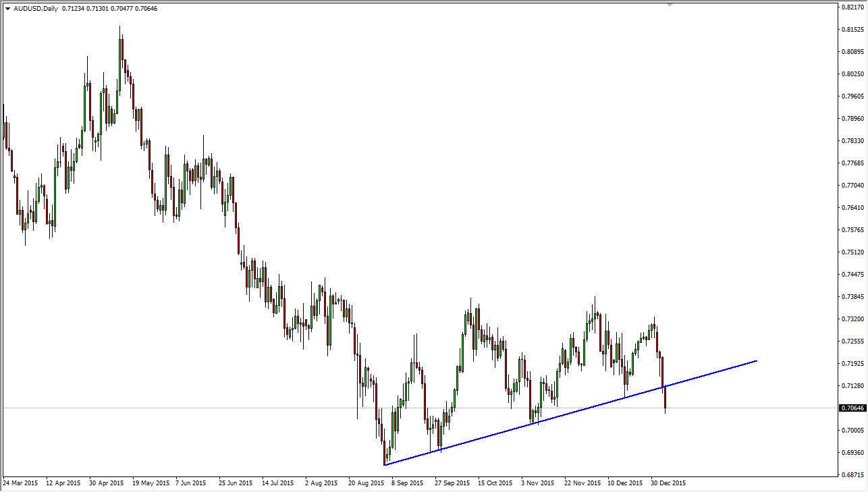Click date label 27 Sep 2015
868x492 pixels.
click(453, 483)
